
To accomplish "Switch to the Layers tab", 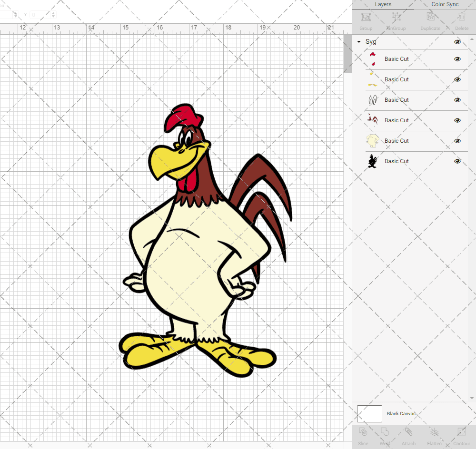I will pyautogui.click(x=383, y=5).
